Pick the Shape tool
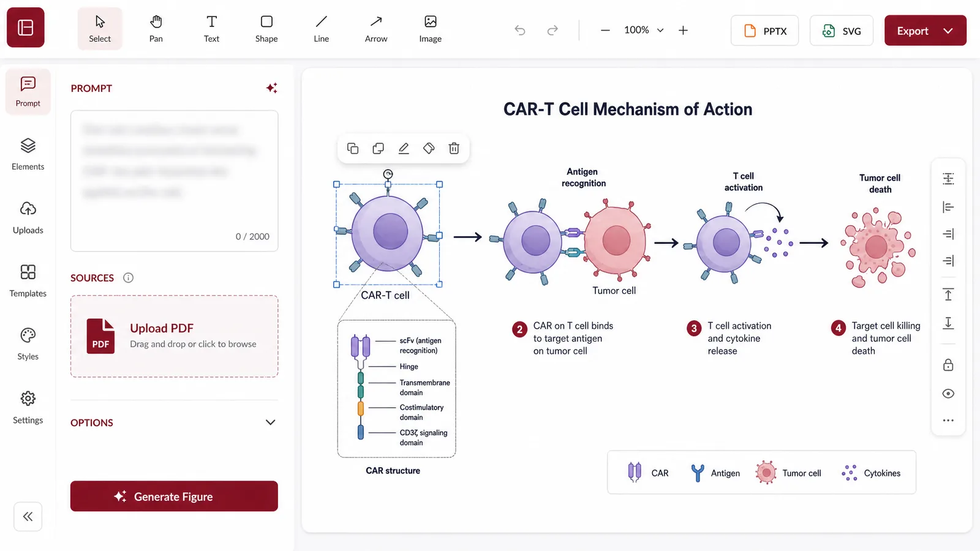This screenshot has height=551, width=980. (x=266, y=29)
